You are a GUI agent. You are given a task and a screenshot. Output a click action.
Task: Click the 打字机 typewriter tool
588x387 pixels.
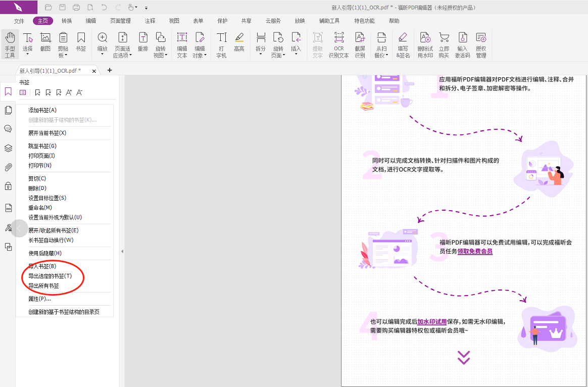pyautogui.click(x=221, y=44)
